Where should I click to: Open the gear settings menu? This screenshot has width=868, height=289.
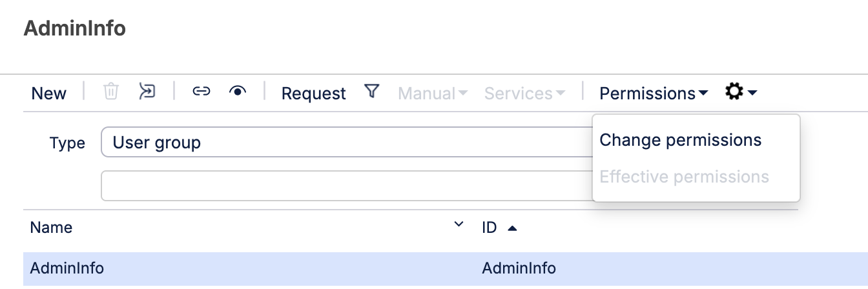[x=740, y=92]
